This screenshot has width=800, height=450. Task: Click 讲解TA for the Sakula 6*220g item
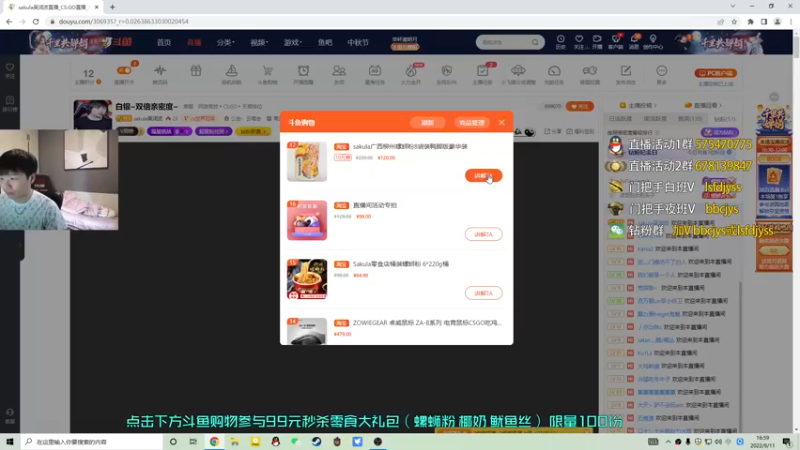click(x=483, y=293)
